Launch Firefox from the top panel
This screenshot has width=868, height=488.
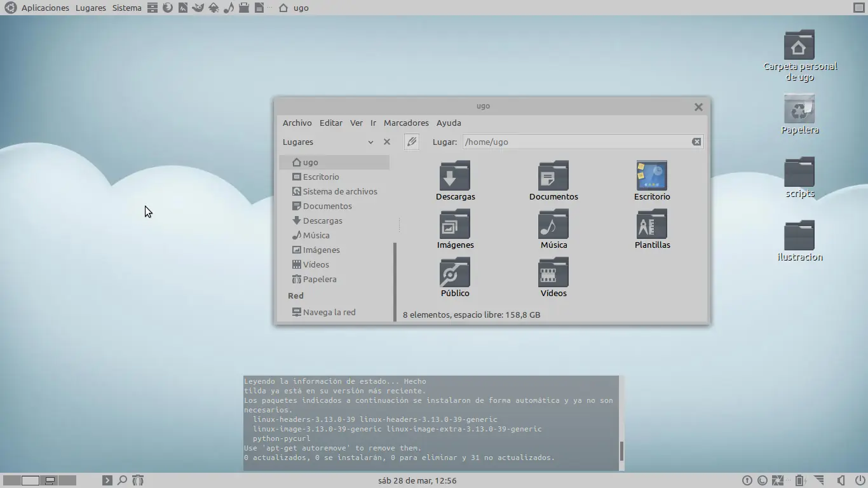(x=168, y=8)
